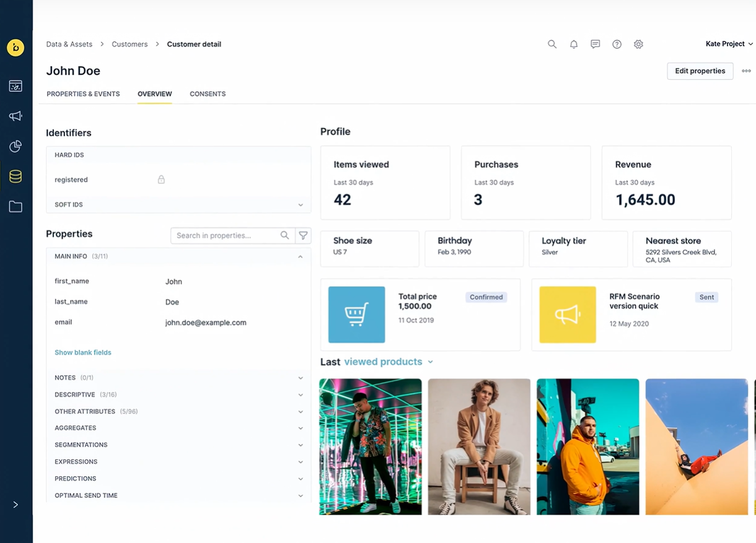Click the yellow Bloomreach logo icon
This screenshot has width=756, height=543.
15,48
